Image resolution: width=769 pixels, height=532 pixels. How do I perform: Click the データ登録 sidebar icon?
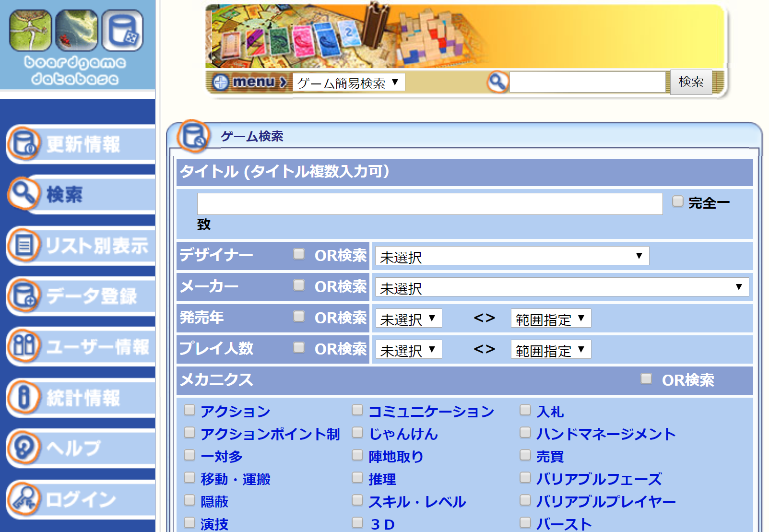click(x=23, y=296)
